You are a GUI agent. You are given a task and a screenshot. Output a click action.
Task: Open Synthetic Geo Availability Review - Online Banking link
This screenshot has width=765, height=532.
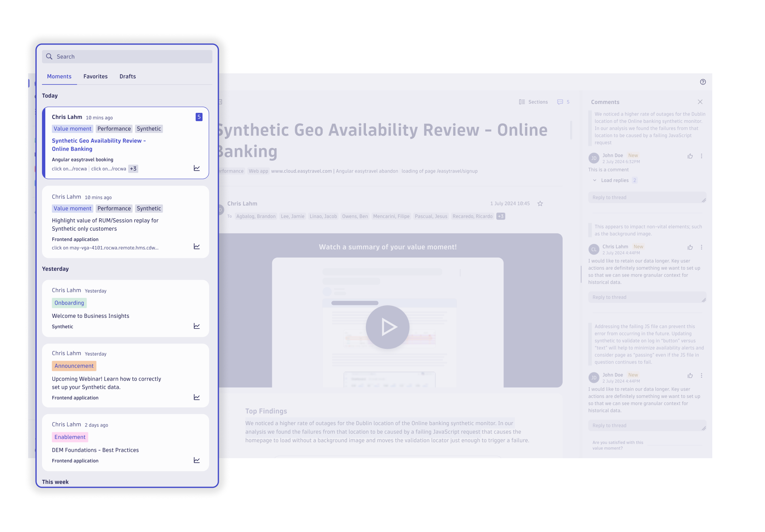pos(99,145)
